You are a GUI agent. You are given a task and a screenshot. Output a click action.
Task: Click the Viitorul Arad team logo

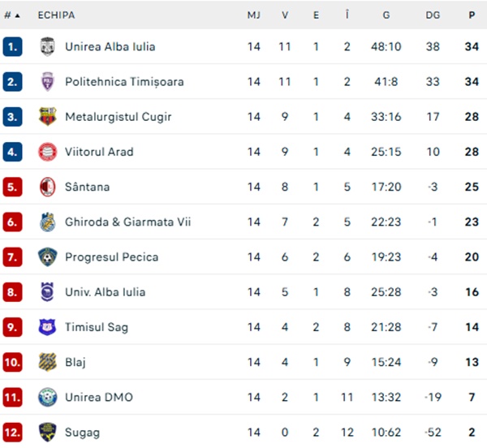click(x=48, y=152)
